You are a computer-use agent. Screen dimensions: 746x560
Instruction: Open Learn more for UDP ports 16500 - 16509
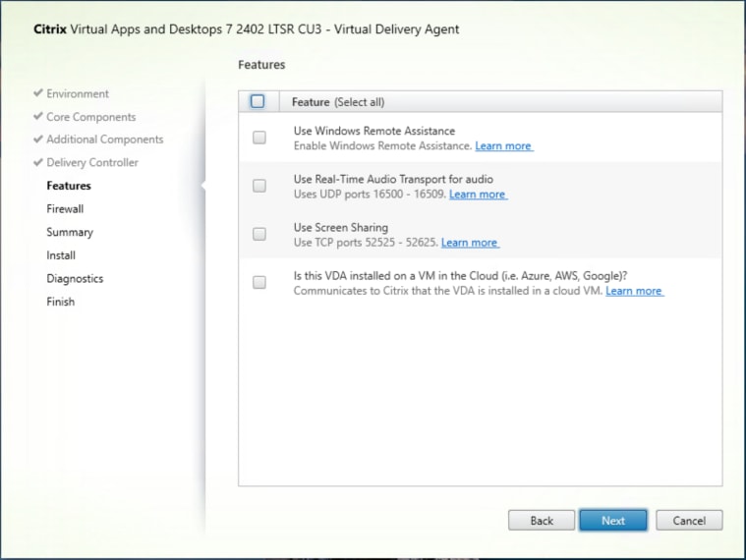tap(478, 195)
